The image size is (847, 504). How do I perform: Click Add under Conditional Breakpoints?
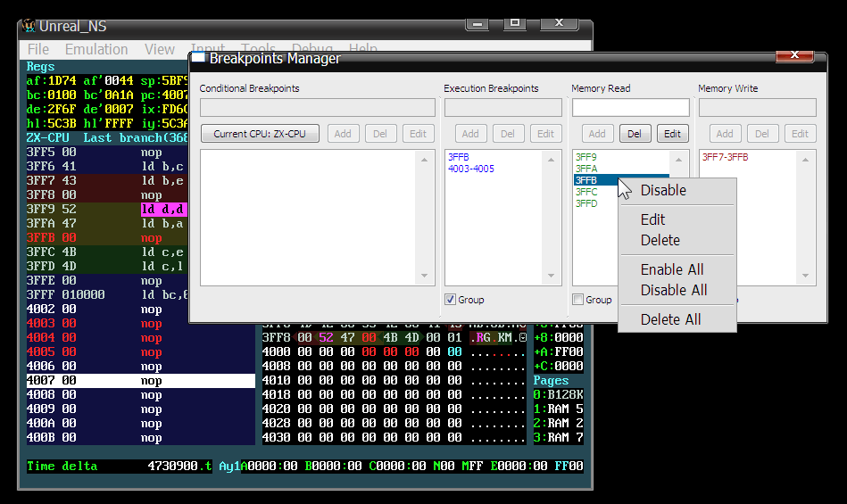(x=343, y=134)
